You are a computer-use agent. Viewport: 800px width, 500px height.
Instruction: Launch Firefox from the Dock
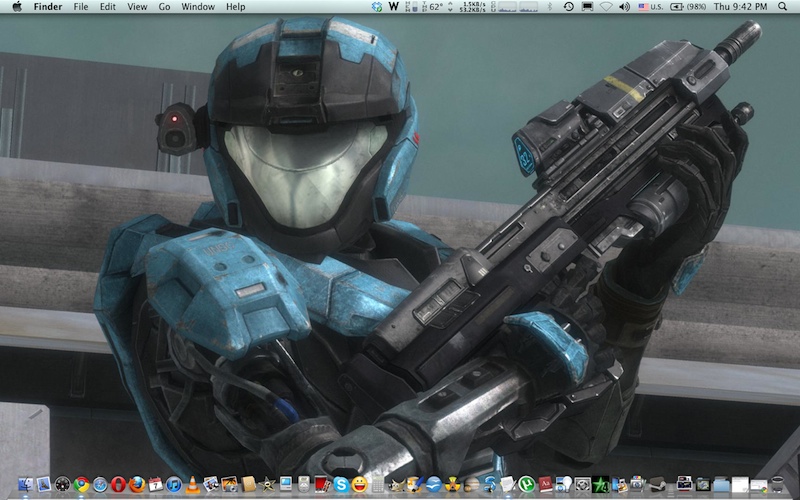click(x=137, y=484)
